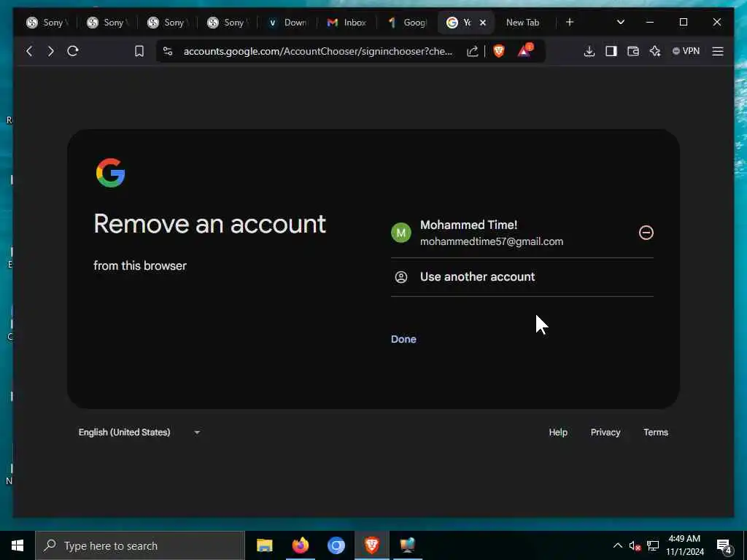Choose Use another account
The image size is (747, 560).
coord(522,277)
